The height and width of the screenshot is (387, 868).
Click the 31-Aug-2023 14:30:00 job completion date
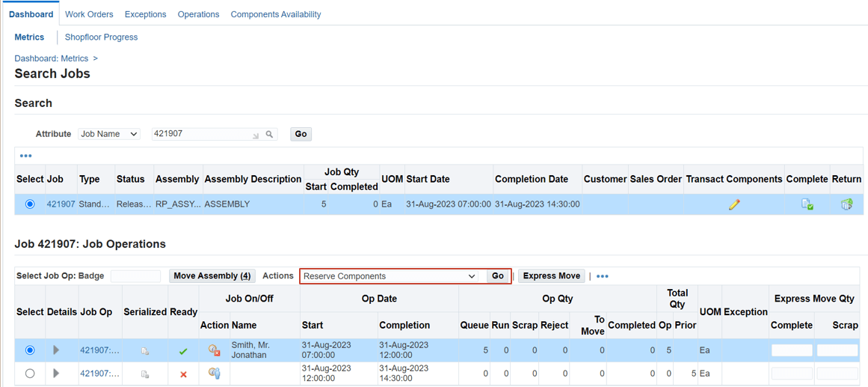pyautogui.click(x=538, y=204)
